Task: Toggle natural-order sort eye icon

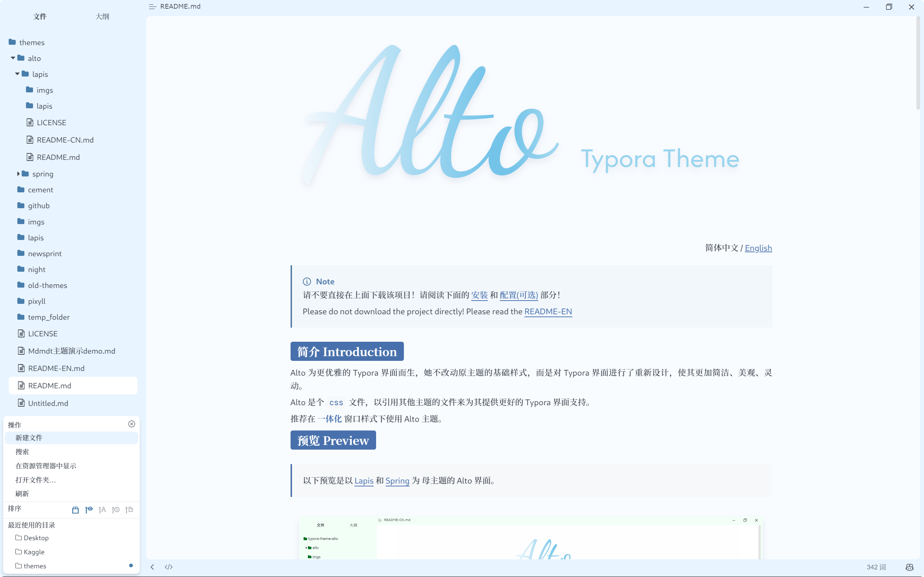Action: pyautogui.click(x=88, y=510)
